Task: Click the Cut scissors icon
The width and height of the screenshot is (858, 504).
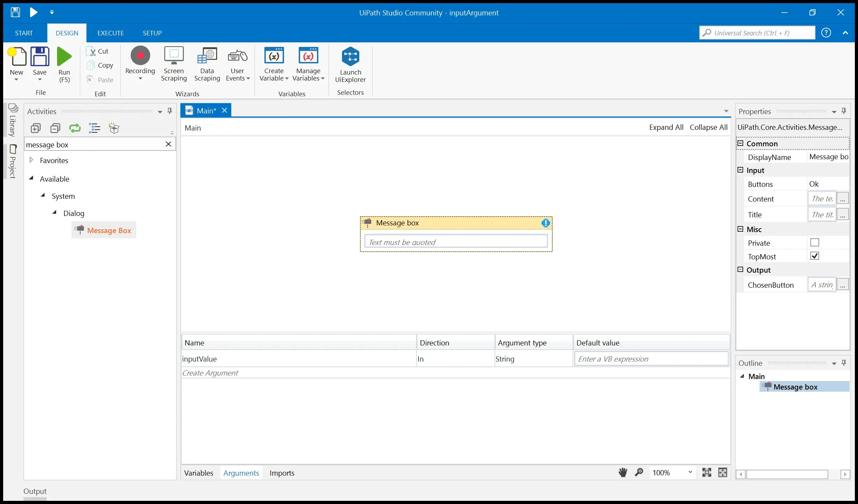Action: point(91,51)
